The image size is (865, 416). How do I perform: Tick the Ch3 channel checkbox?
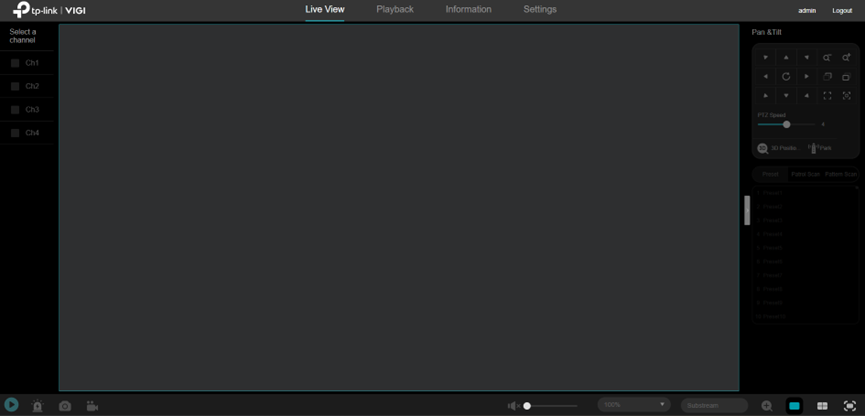(15, 110)
